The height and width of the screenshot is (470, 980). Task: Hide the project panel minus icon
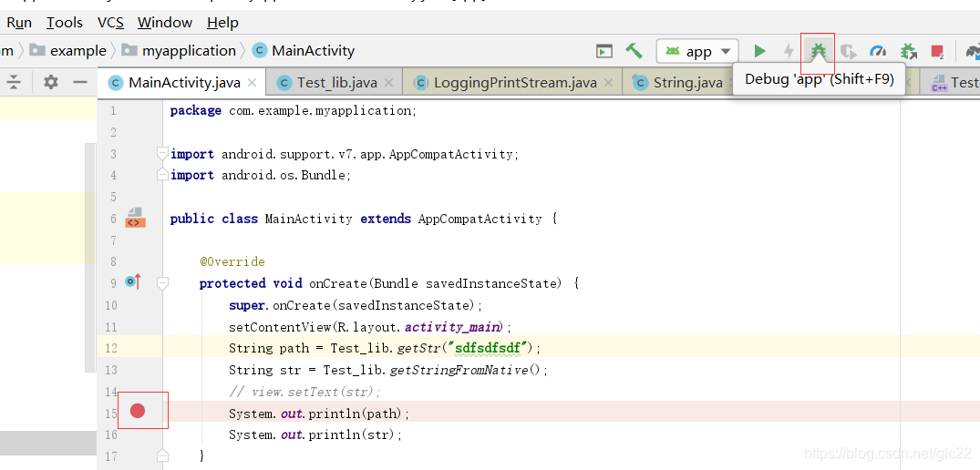(x=80, y=82)
